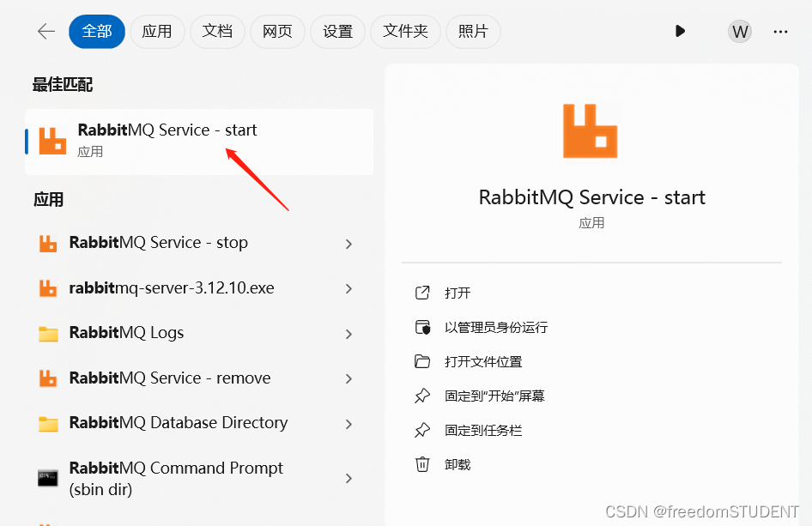Viewport: 812px width, 526px height.
Task: Click the RabbitMQ Logs folder icon
Action: [48, 334]
